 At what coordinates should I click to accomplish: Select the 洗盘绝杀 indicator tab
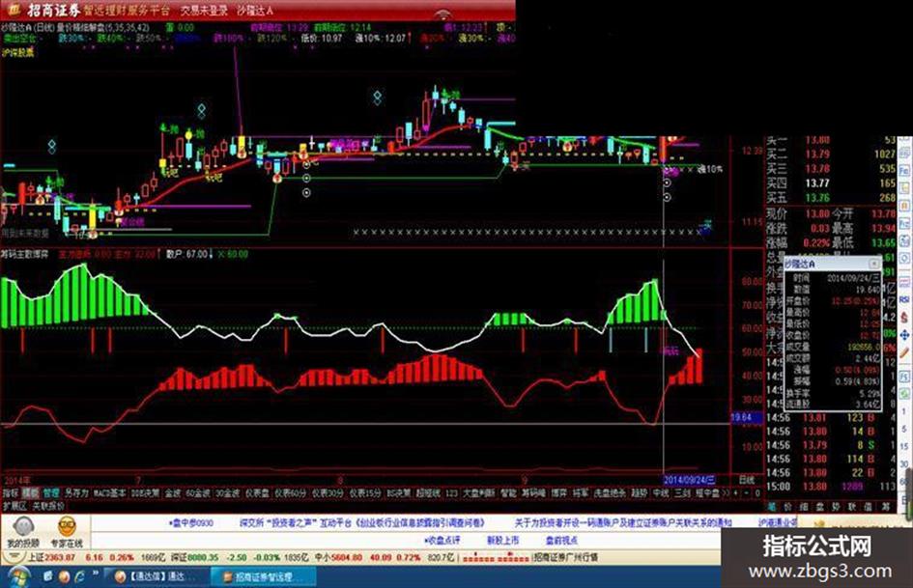tap(609, 493)
